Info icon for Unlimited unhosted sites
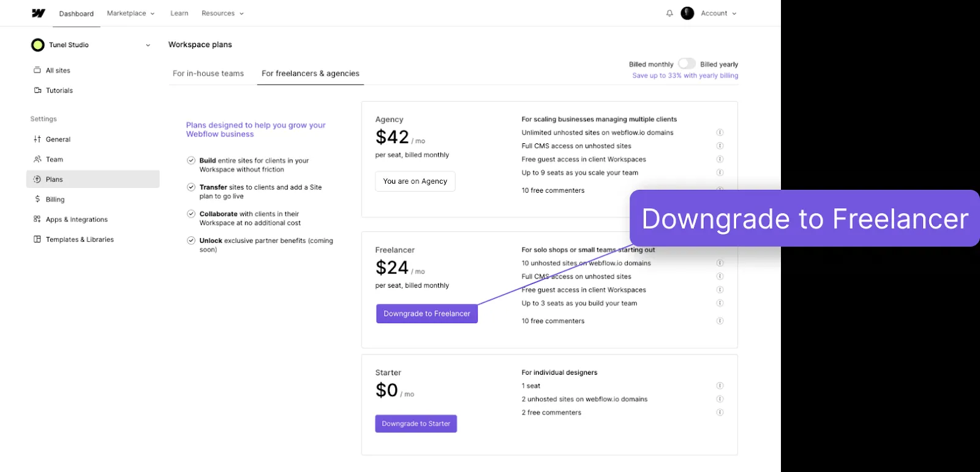Image resolution: width=980 pixels, height=472 pixels. [x=720, y=132]
